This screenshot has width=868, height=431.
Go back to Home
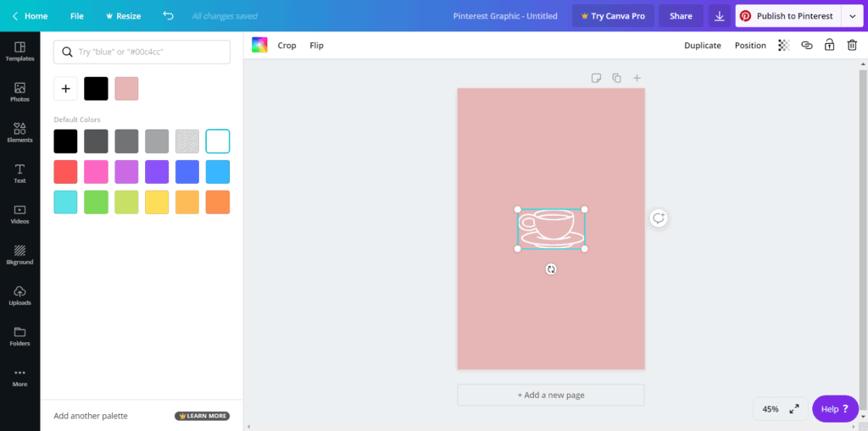(30, 16)
